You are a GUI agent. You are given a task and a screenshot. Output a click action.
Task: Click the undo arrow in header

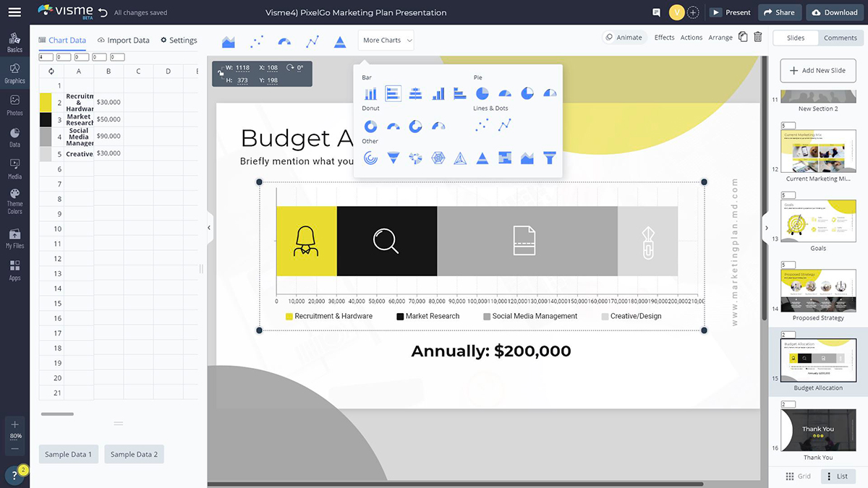click(x=103, y=12)
